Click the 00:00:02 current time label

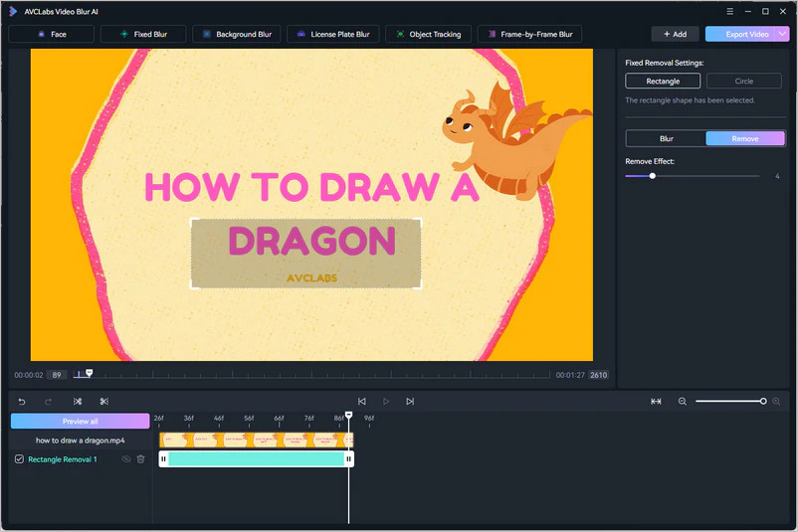29,375
